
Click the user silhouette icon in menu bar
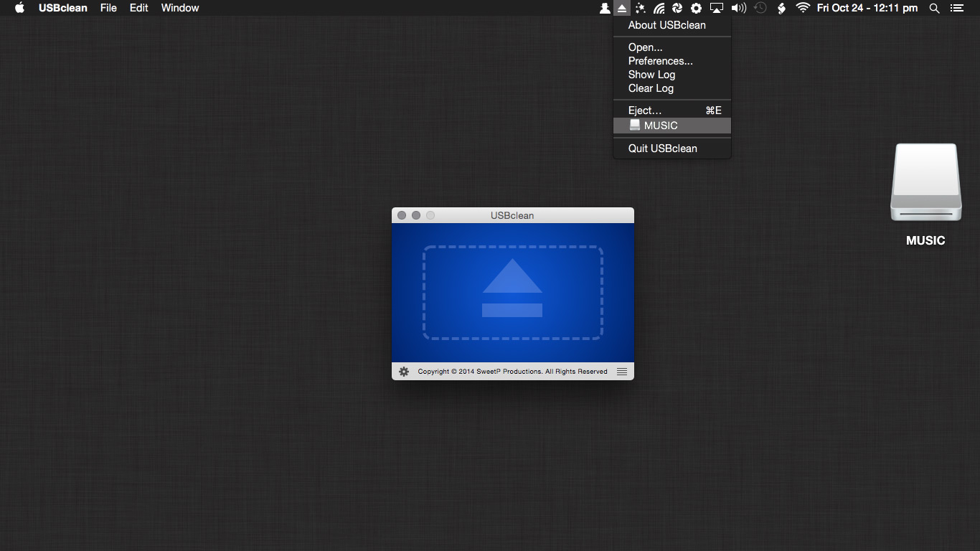[x=605, y=8]
